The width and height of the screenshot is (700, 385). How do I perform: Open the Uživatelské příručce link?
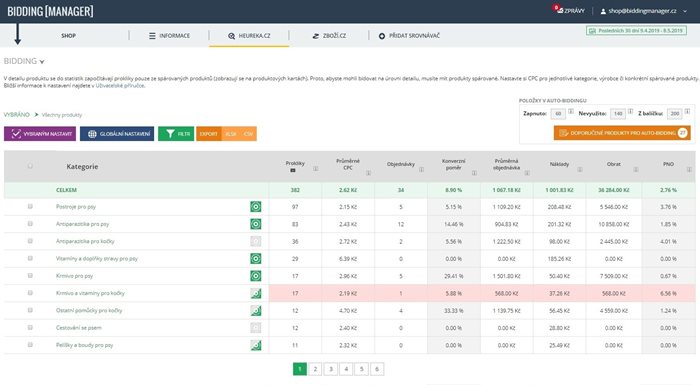point(120,85)
